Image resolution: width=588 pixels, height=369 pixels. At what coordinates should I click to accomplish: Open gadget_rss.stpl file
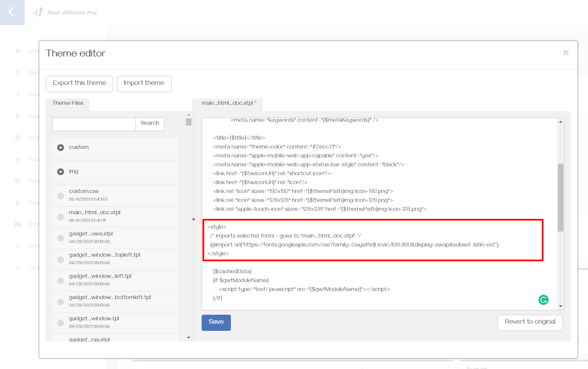click(x=115, y=338)
